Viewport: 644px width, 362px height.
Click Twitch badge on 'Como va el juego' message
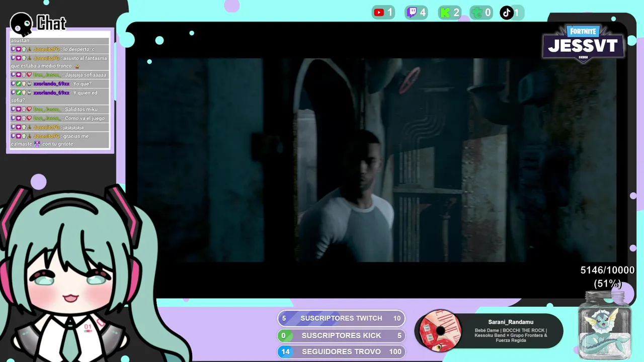click(14, 119)
